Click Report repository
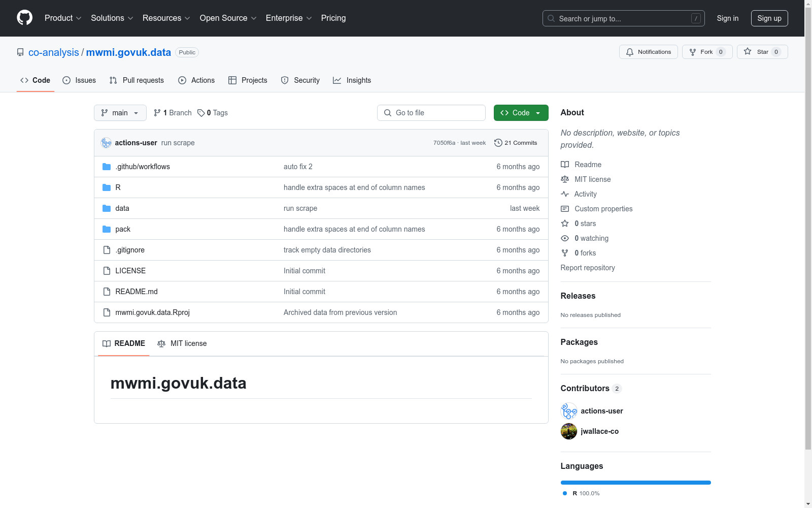This screenshot has height=508, width=812. (588, 268)
